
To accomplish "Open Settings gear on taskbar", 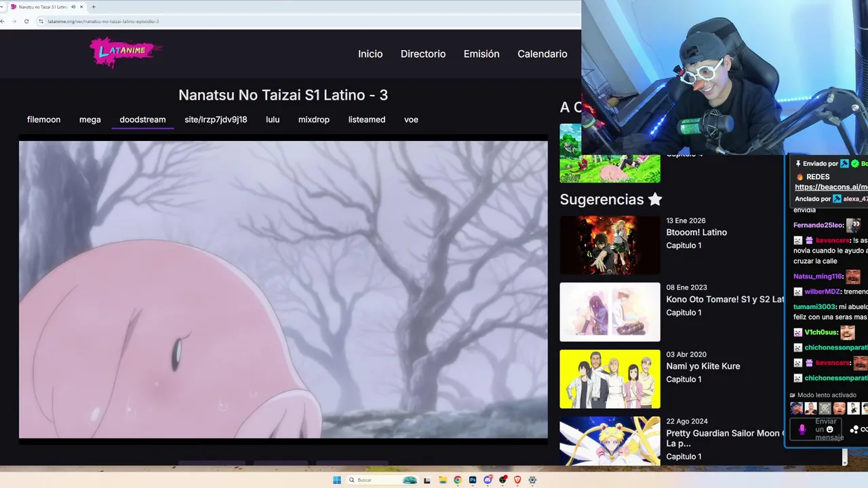I will tap(532, 480).
